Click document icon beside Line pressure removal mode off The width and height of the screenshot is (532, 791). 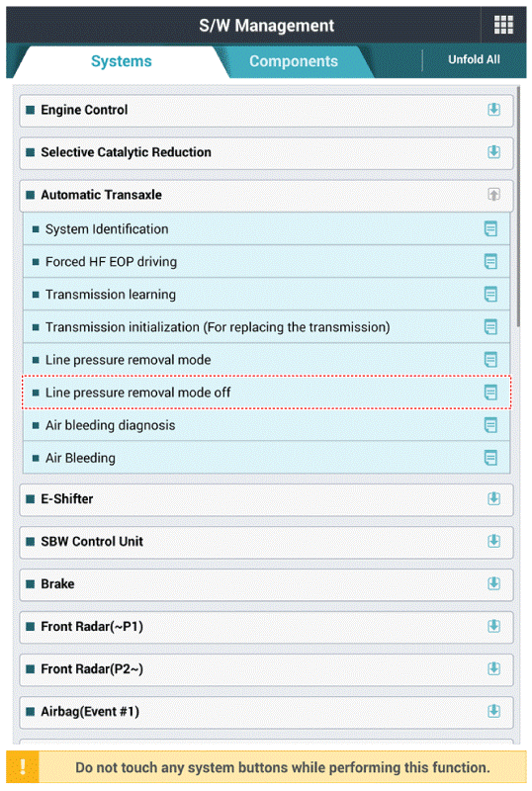[490, 393]
